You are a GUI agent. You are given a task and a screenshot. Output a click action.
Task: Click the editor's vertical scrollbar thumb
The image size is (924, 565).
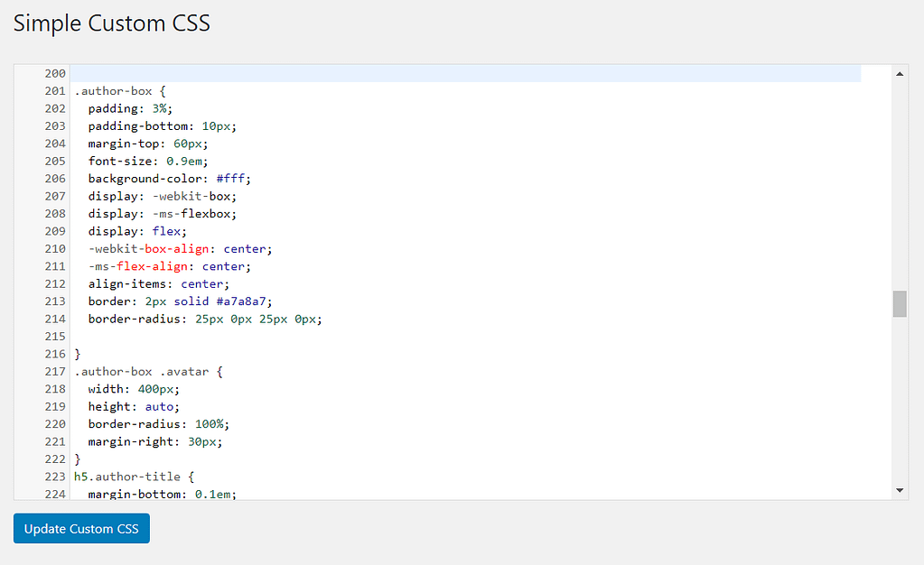[900, 303]
